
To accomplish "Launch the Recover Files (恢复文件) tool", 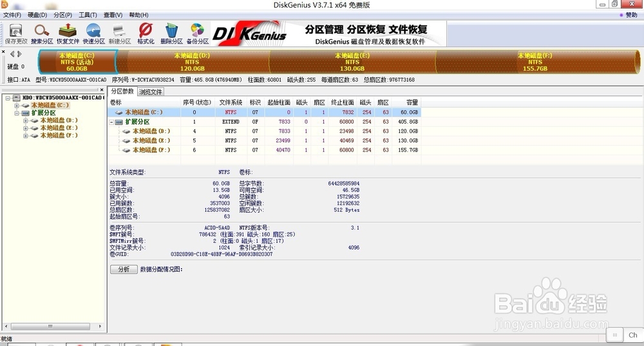I will pyautogui.click(x=68, y=34).
